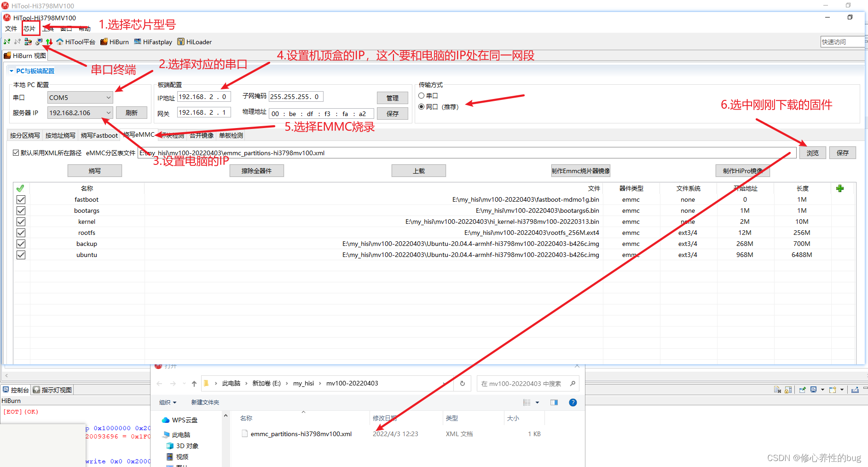
Task: Uncheck the ubuntu partition checkbox
Action: (21, 255)
